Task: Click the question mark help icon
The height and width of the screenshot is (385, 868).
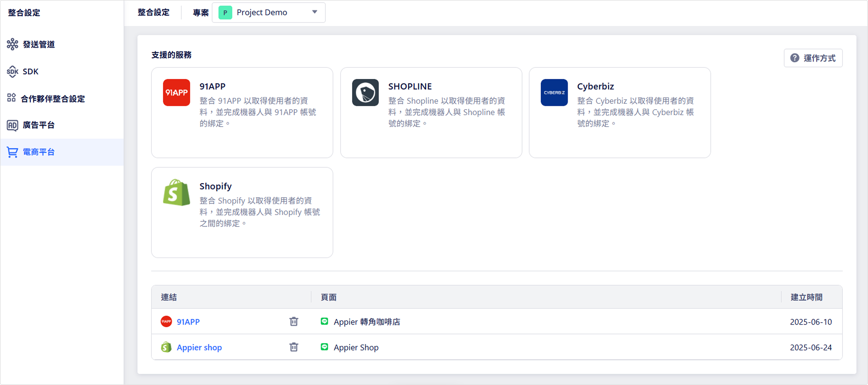Action: [795, 58]
